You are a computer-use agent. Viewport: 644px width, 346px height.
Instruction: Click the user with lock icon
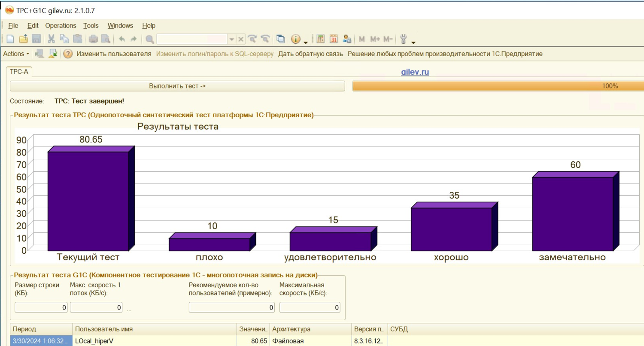click(x=347, y=39)
